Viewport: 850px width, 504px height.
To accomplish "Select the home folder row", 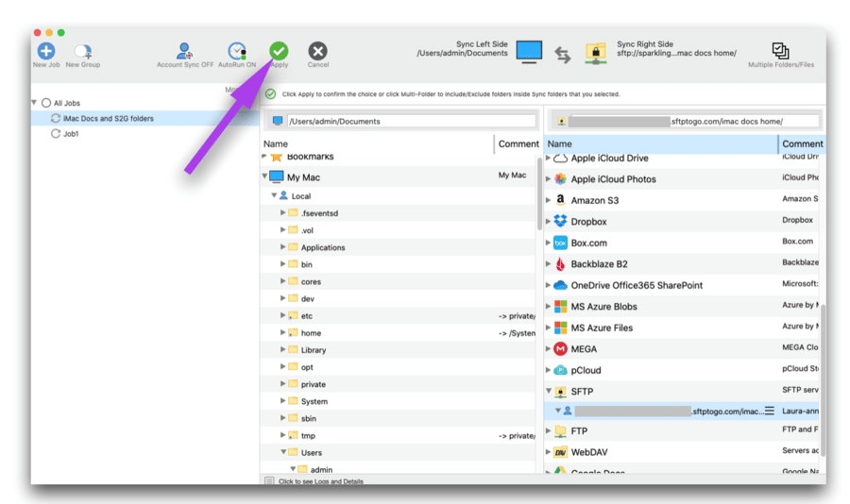I will [x=399, y=333].
